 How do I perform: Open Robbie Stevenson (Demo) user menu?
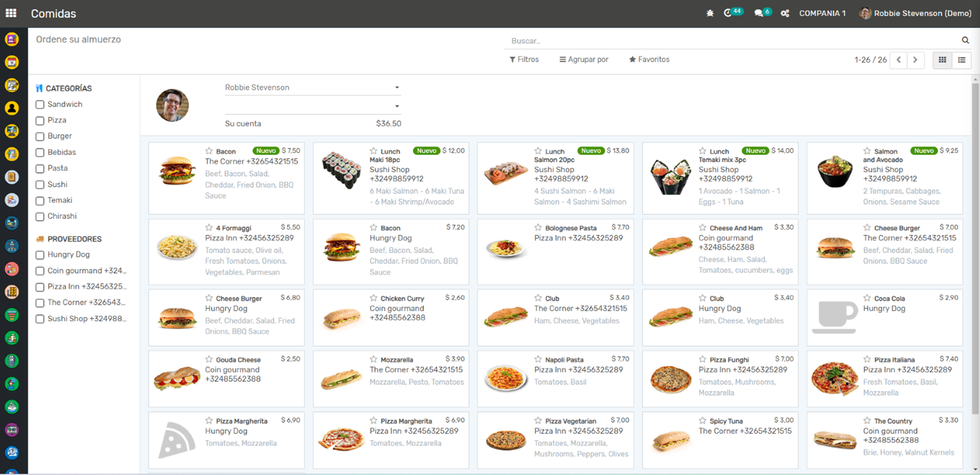point(915,13)
